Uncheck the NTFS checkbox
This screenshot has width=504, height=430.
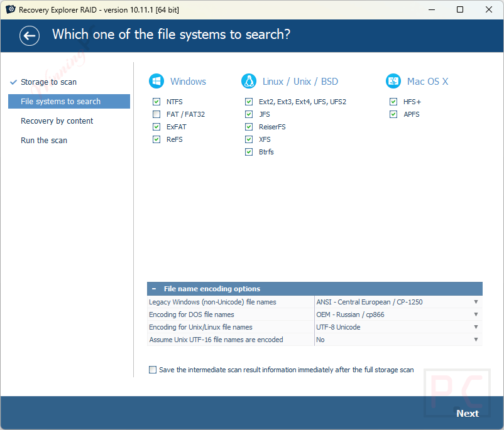[x=156, y=102]
